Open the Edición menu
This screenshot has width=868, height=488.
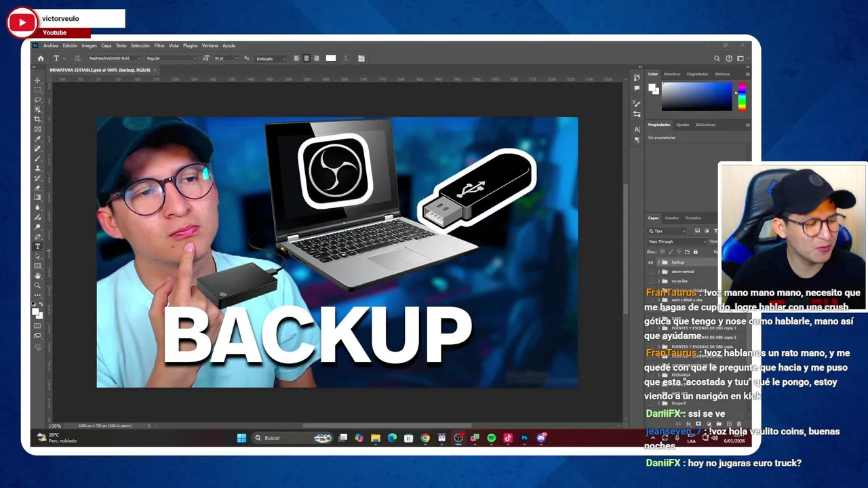(70, 45)
